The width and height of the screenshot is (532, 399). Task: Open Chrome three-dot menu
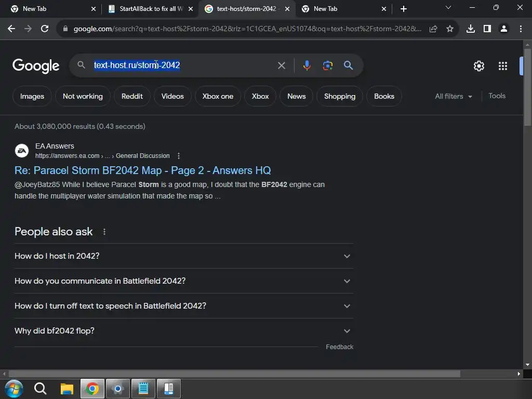coord(521,29)
